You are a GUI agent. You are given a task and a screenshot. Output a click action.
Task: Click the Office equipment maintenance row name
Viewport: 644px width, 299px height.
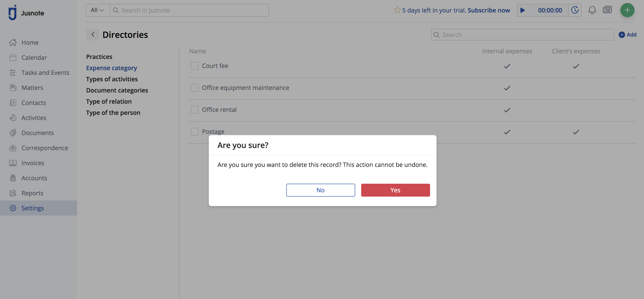point(246,88)
